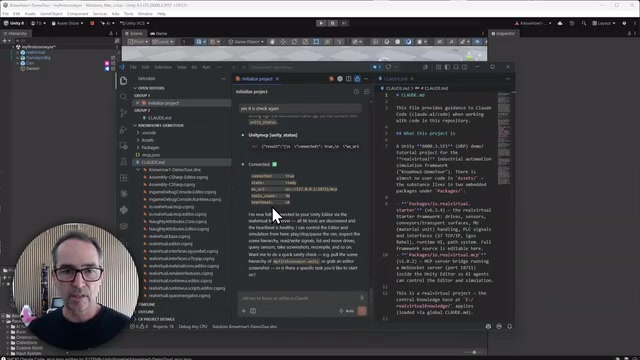
Task: Open the Claude spark icon in activity bar
Action: tap(124, 194)
